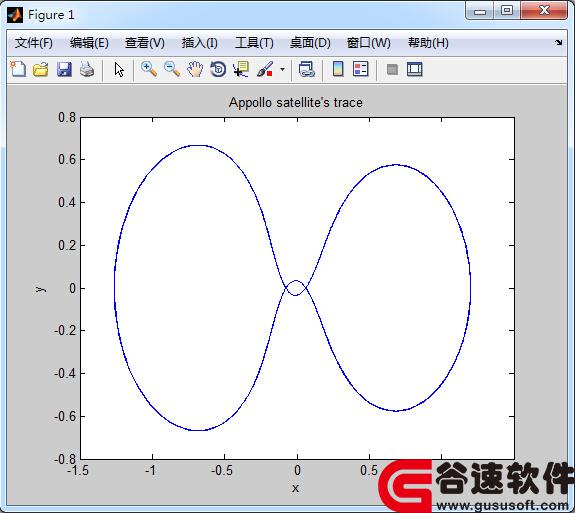The width and height of the screenshot is (575, 513).
Task: Save the figure using the floppy icon
Action: point(64,69)
